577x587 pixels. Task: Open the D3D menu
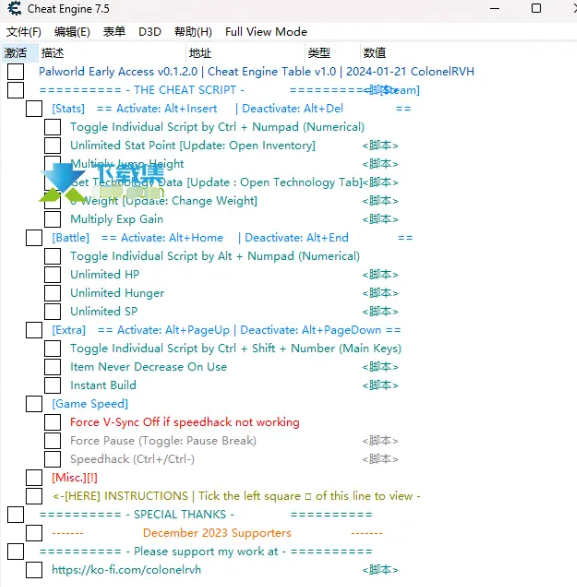tap(150, 32)
